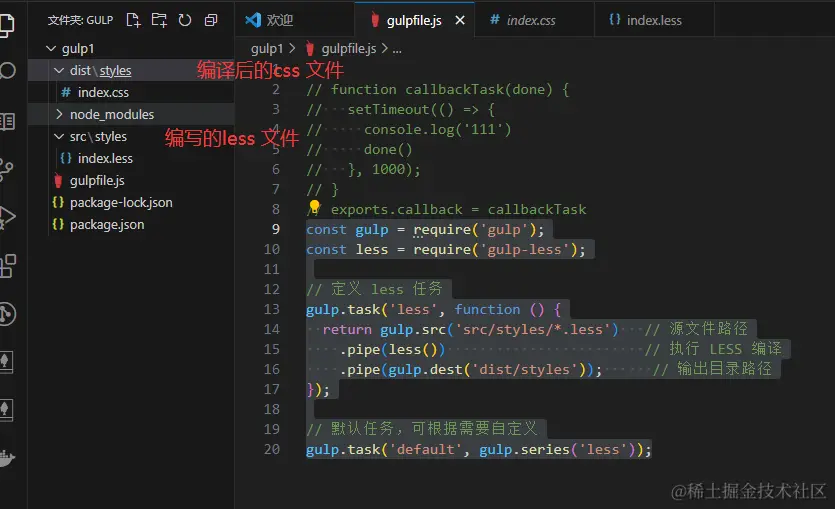Click the VS Code logo on 欢迎 tab

pos(253,20)
